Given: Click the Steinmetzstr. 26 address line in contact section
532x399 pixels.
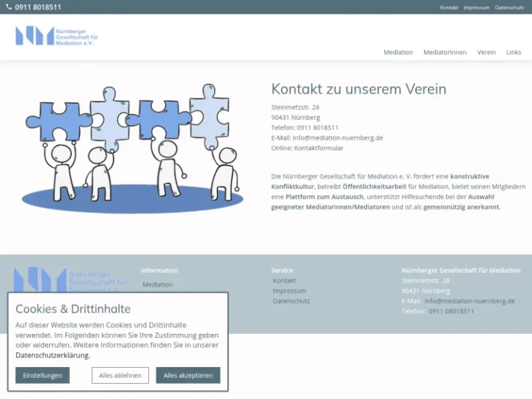Looking at the screenshot, I should click(x=295, y=107).
